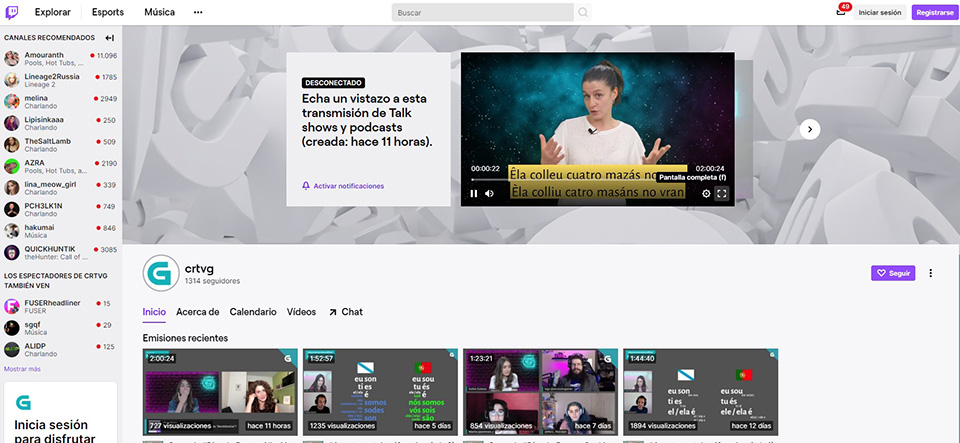
Task: Click FUSERheadliner avatar in sidebar
Action: click(12, 307)
